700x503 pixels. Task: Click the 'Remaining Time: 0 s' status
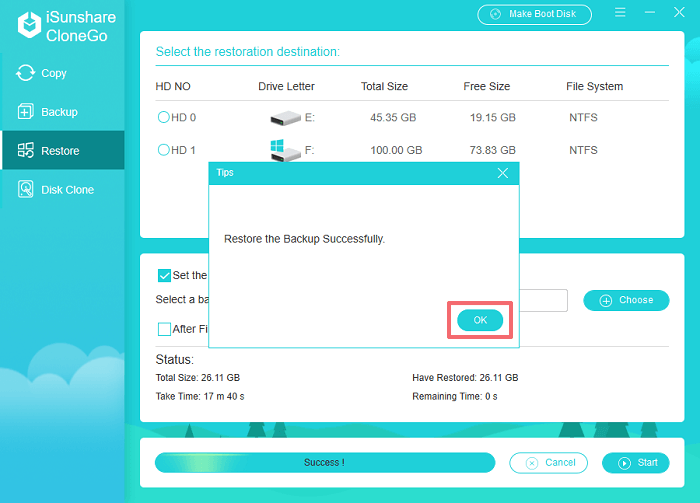(x=454, y=397)
